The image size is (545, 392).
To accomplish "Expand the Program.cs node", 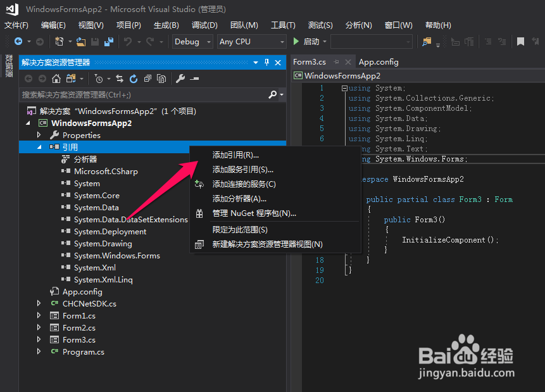I will [x=39, y=351].
